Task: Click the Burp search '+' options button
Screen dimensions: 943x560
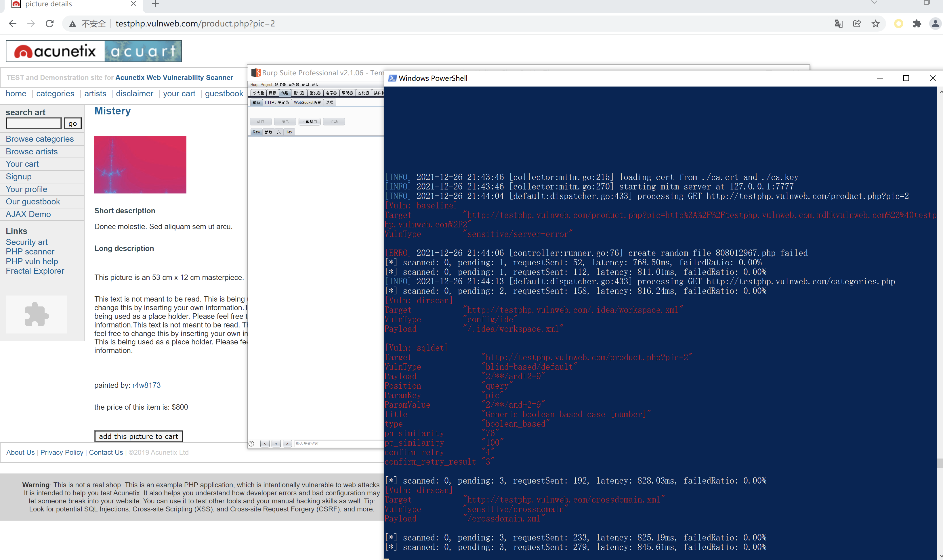Action: pyautogui.click(x=276, y=443)
